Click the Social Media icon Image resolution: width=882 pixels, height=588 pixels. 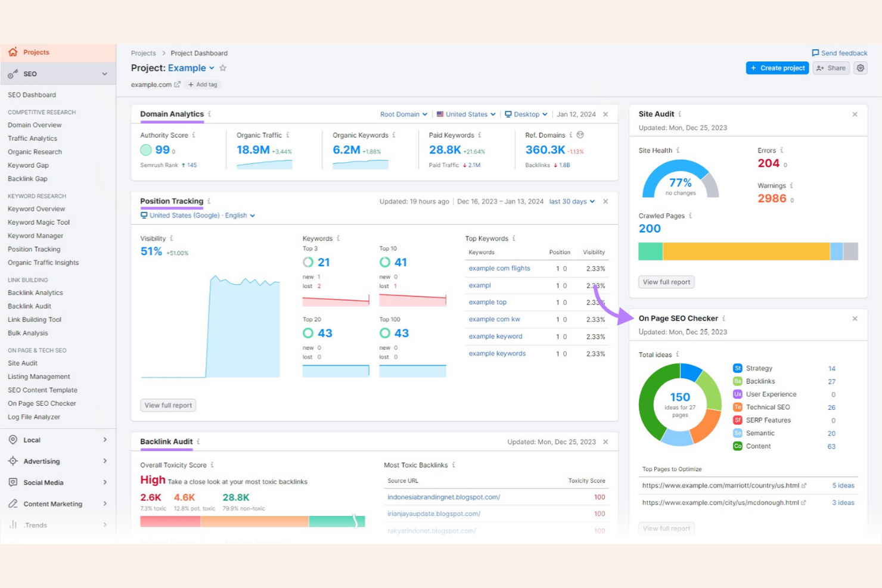coord(13,483)
